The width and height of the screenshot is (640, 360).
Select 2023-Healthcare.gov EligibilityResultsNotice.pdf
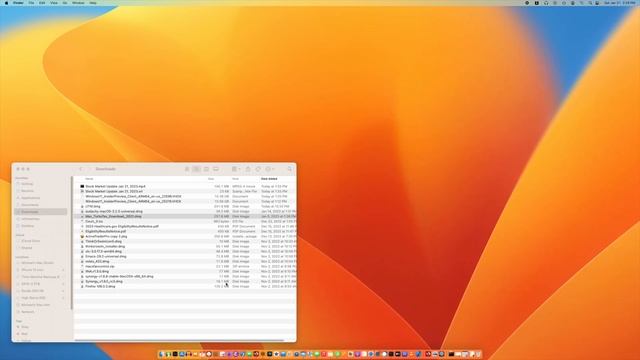tap(122, 226)
